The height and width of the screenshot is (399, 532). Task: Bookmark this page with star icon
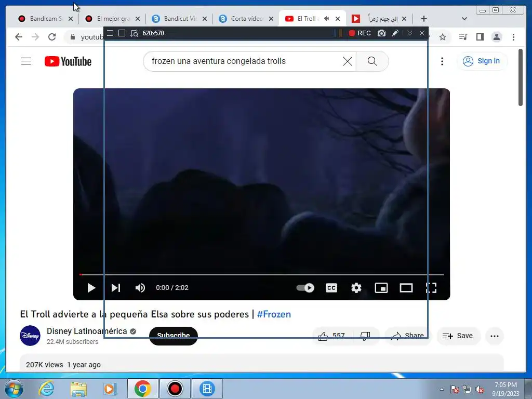[443, 37]
